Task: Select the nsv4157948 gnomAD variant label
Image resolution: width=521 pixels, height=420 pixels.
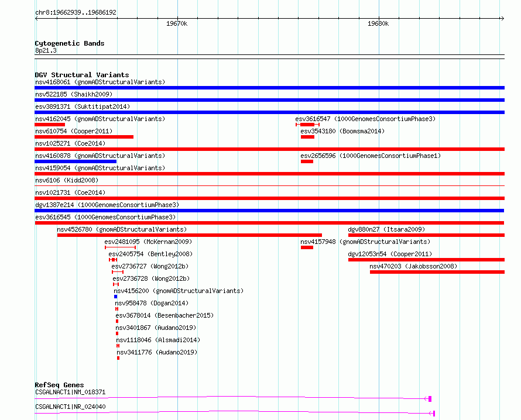Action: click(x=365, y=242)
